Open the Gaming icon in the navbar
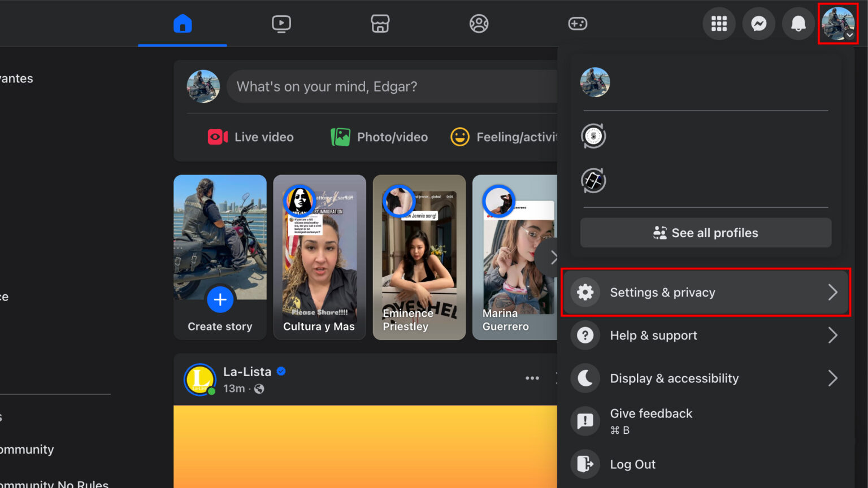The width and height of the screenshot is (868, 488). tap(578, 23)
